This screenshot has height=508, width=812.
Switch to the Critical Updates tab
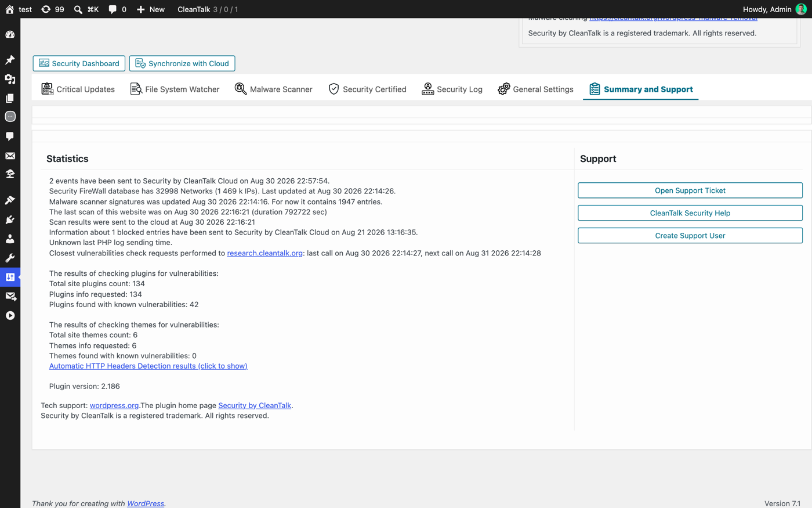point(78,89)
